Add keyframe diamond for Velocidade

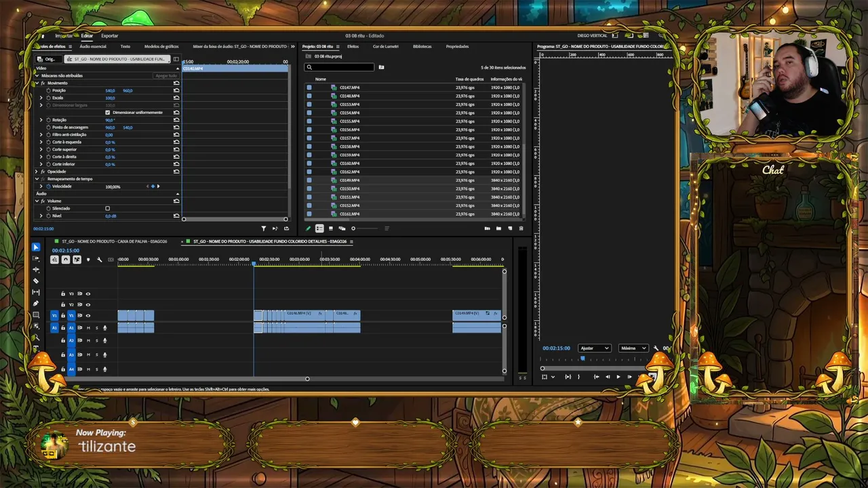[x=153, y=186]
